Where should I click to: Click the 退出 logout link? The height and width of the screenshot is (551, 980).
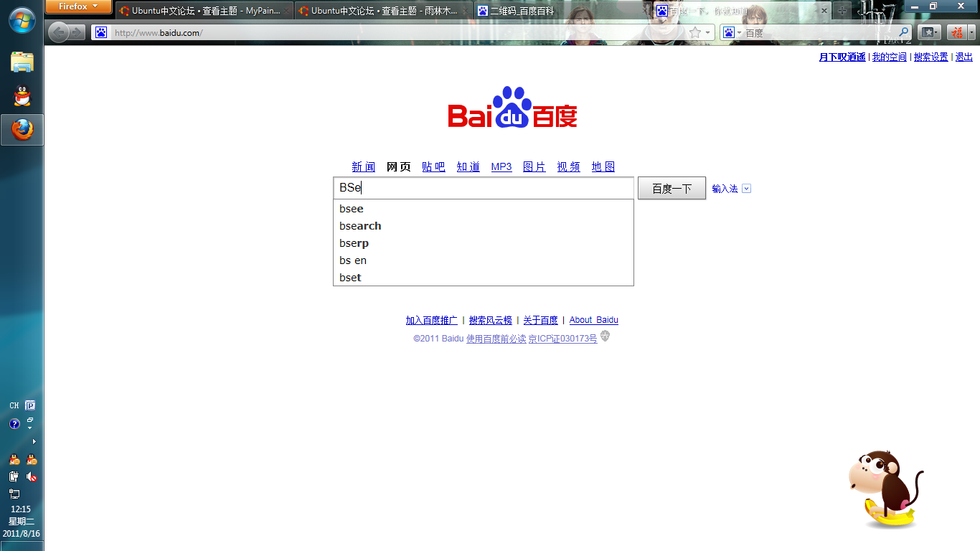tap(964, 57)
